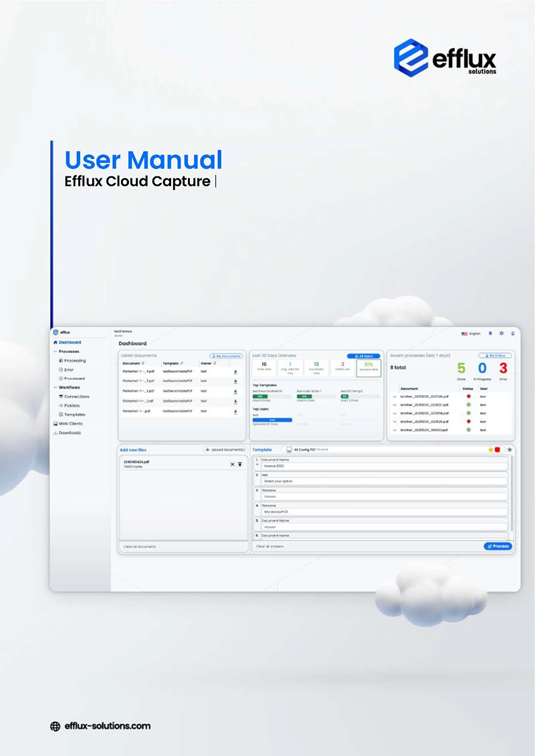Open the Templates sidebar icon
535x756 pixels.
click(61, 414)
